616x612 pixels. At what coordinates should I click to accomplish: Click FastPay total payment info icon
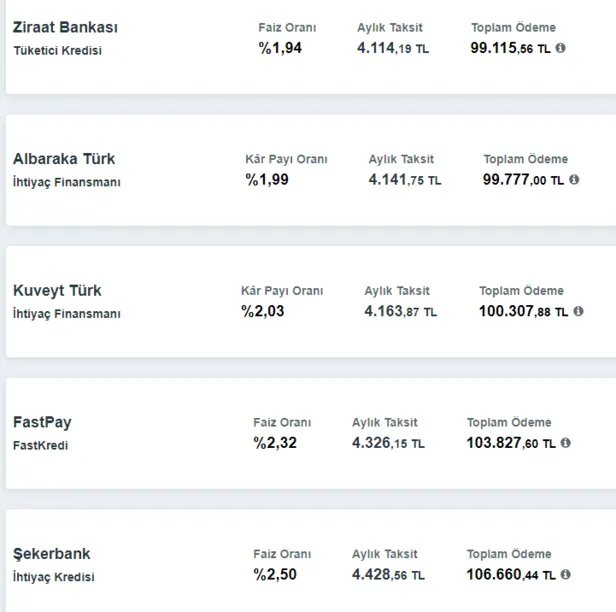[566, 443]
